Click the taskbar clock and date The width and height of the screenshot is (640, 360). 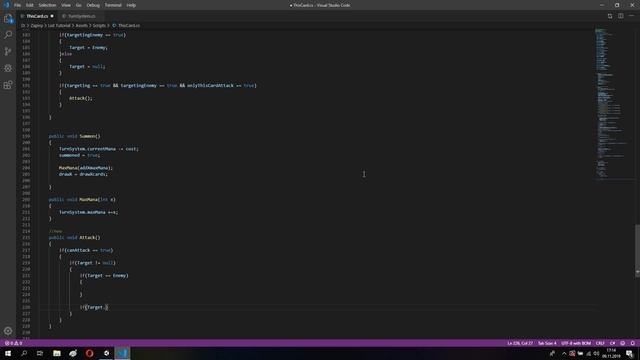click(611, 353)
